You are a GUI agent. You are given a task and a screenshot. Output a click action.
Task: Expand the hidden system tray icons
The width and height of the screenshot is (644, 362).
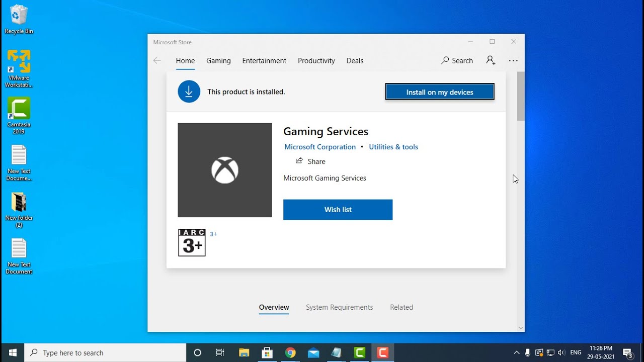[516, 352]
